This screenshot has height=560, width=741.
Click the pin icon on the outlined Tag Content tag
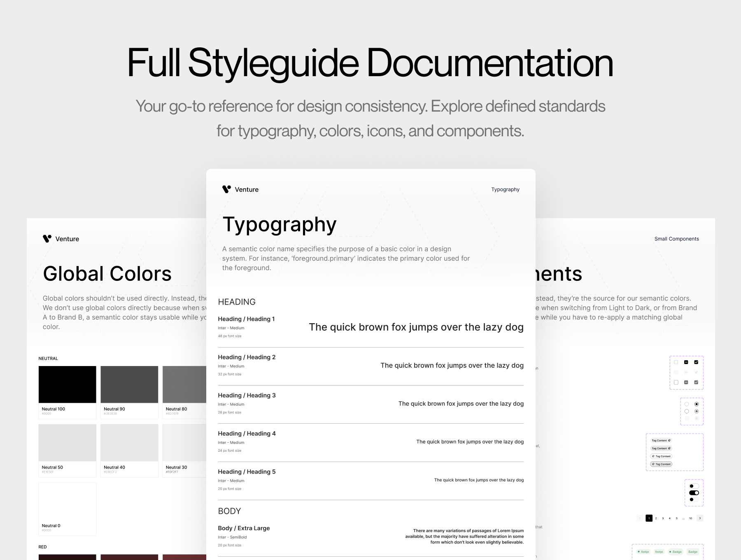pos(653,456)
